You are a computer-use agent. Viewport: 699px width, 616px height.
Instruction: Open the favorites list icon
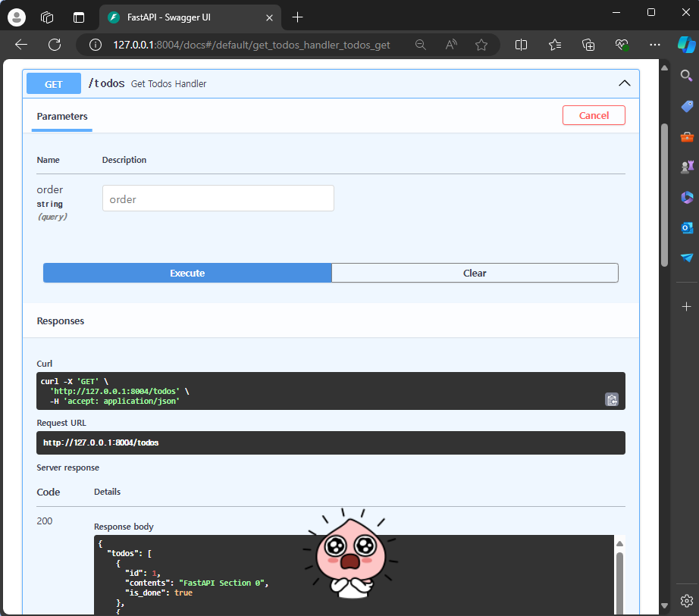tap(554, 45)
